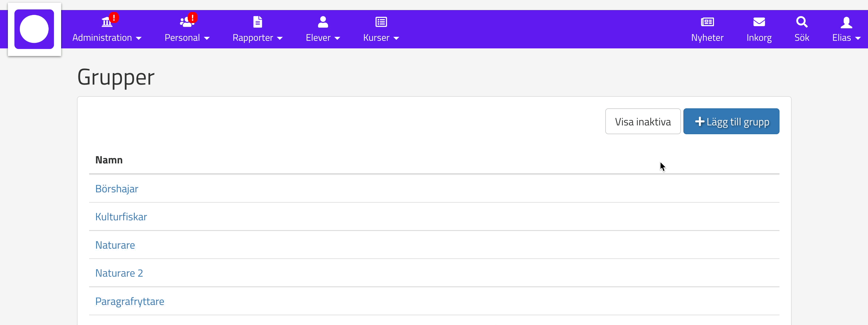Expand the Administration dropdown arrow
Image resolution: width=868 pixels, height=325 pixels.
click(x=139, y=38)
